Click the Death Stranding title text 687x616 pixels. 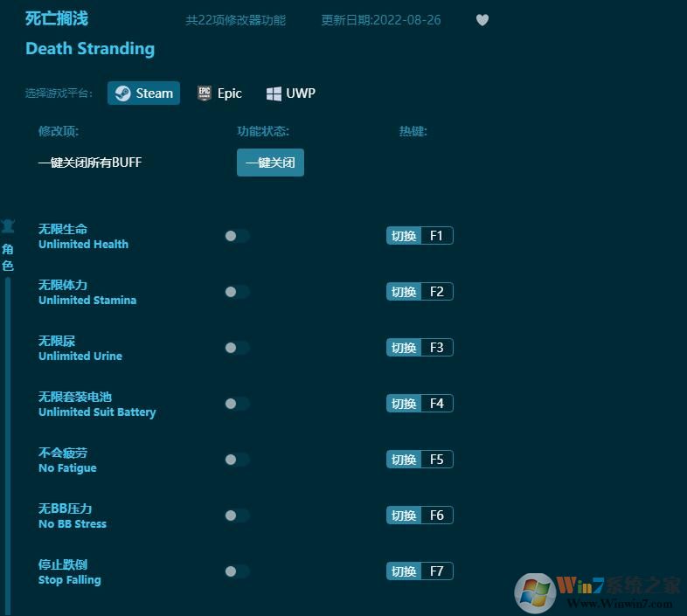90,48
